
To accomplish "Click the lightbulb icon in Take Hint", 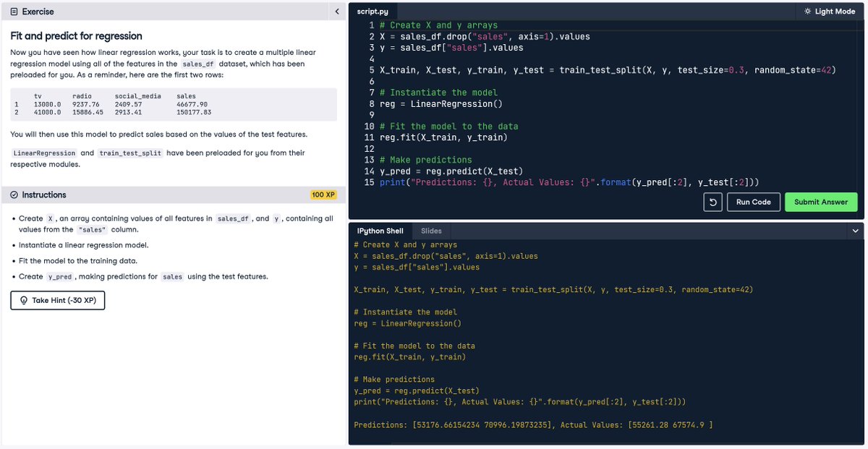I will click(24, 300).
